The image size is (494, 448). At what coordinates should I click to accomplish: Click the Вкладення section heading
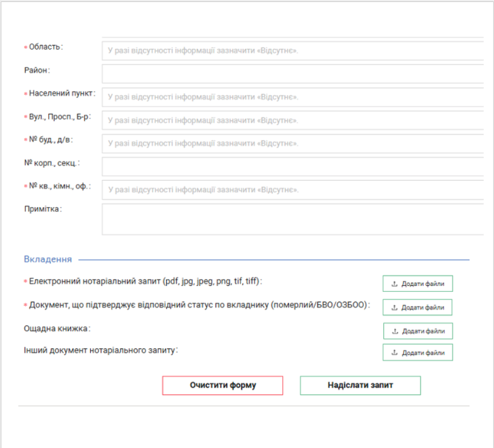[47, 259]
